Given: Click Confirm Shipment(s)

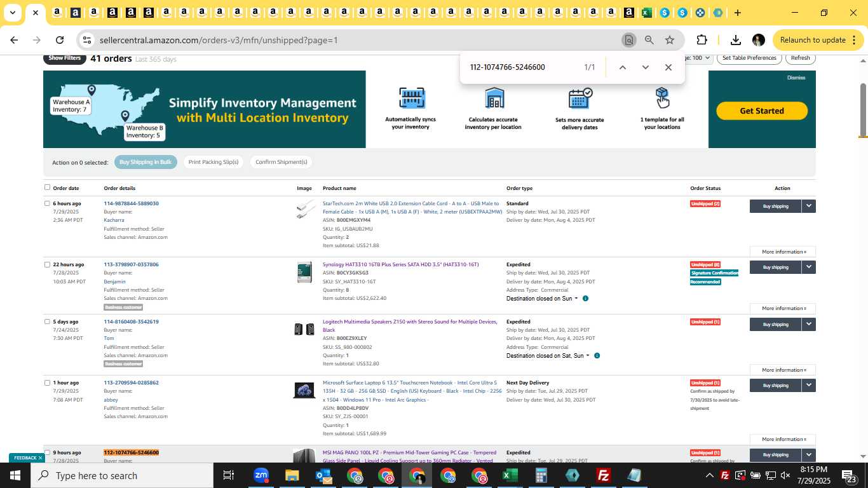Looking at the screenshot, I should pos(281,162).
